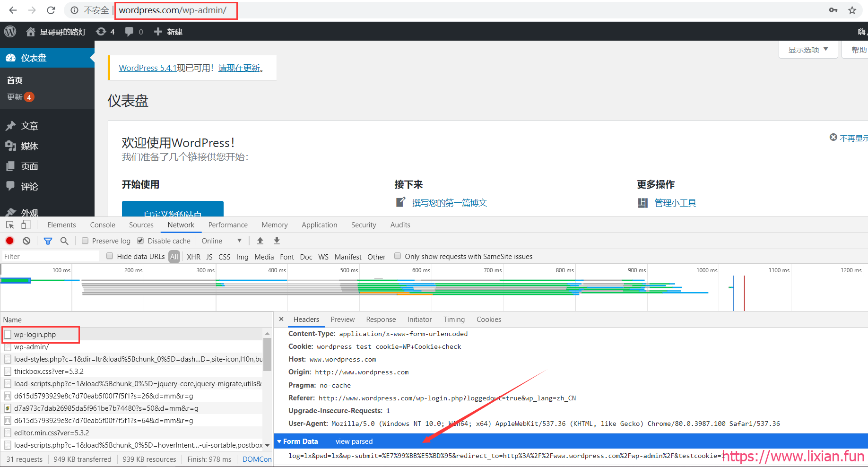Enable the Preserve log checkbox

(85, 241)
